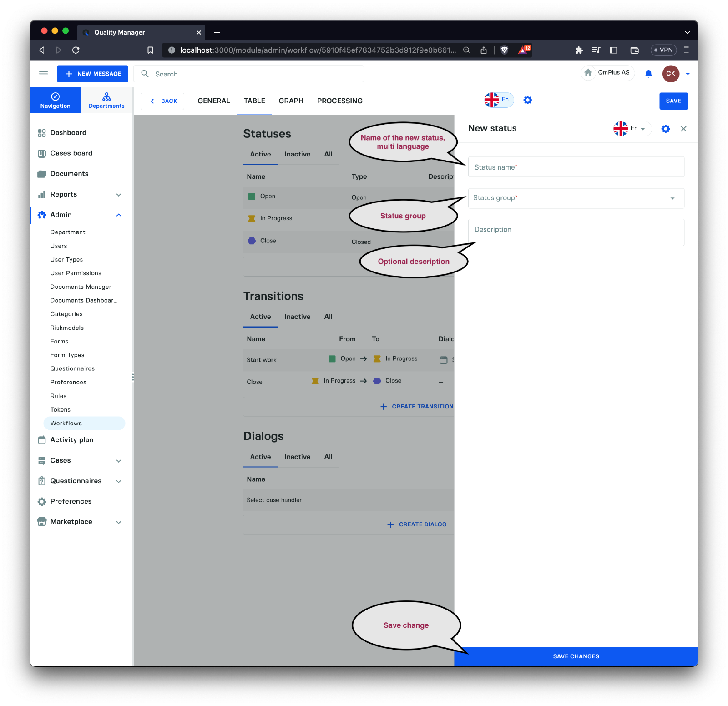Close the New status panel
The height and width of the screenshot is (706, 728).
[683, 129]
